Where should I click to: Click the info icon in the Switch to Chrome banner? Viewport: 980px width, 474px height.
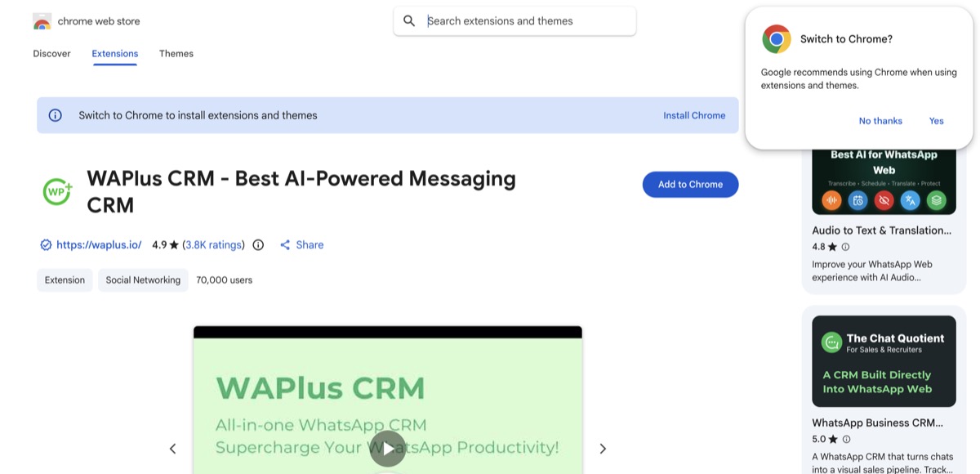(56, 115)
